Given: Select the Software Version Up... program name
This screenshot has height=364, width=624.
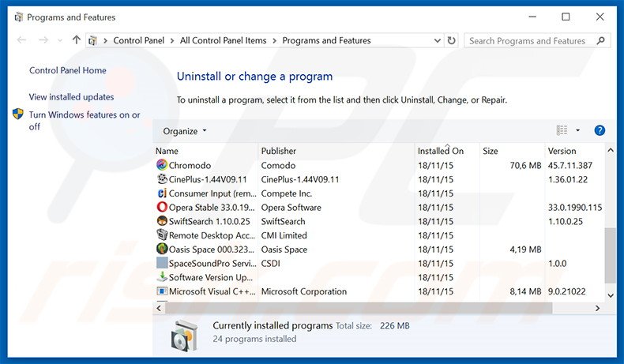Looking at the screenshot, I should [211, 277].
